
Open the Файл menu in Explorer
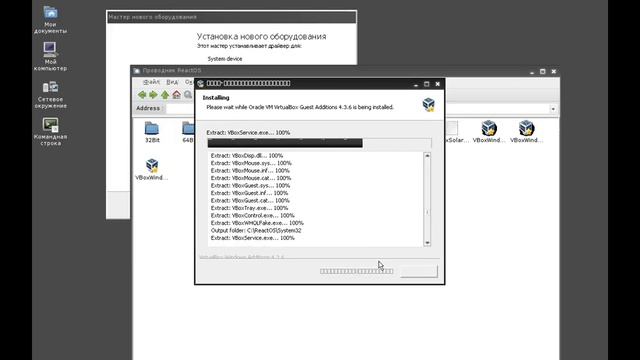tap(151, 82)
